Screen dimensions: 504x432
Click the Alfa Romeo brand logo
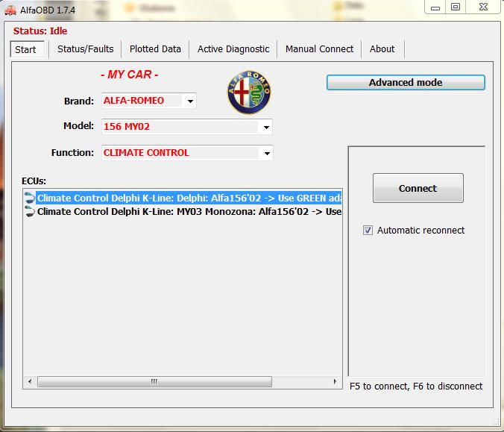click(x=249, y=93)
